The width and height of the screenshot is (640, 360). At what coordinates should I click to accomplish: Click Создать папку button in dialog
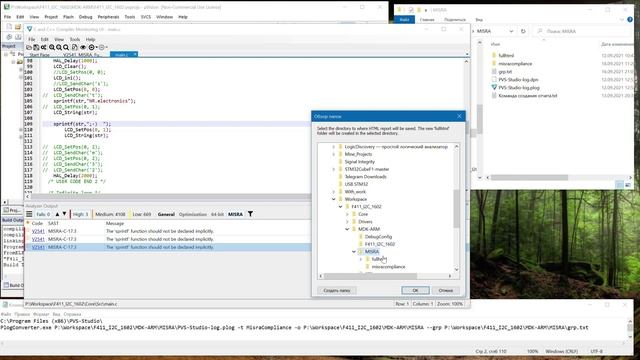click(x=337, y=290)
